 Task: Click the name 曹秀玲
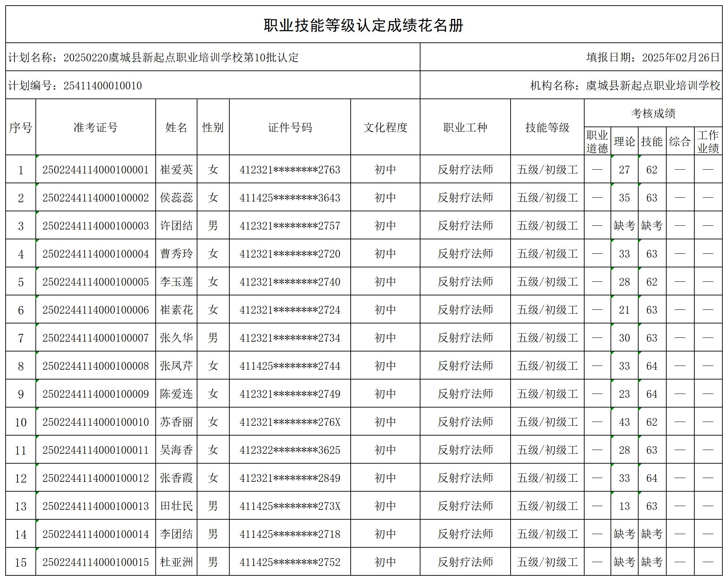[x=176, y=254]
